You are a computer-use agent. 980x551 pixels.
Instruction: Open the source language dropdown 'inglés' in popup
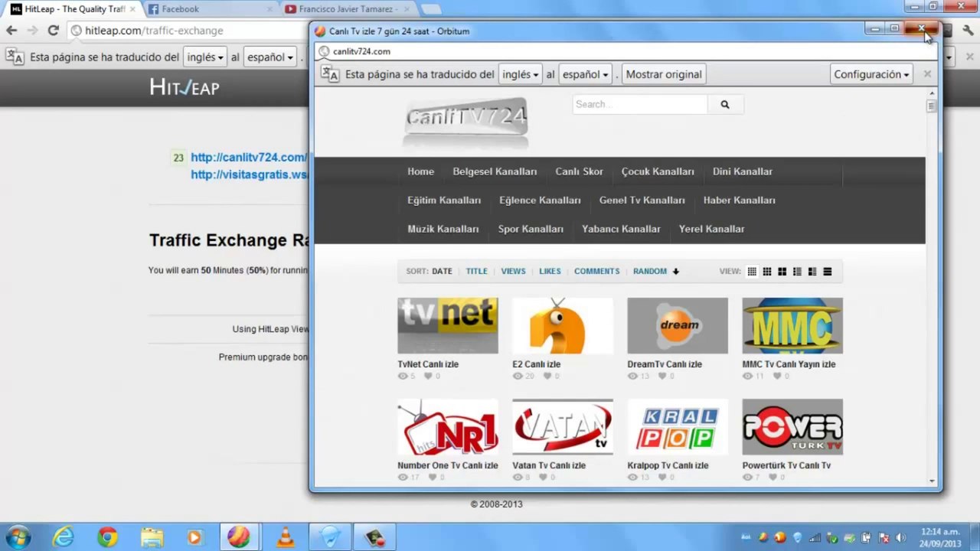click(x=520, y=74)
